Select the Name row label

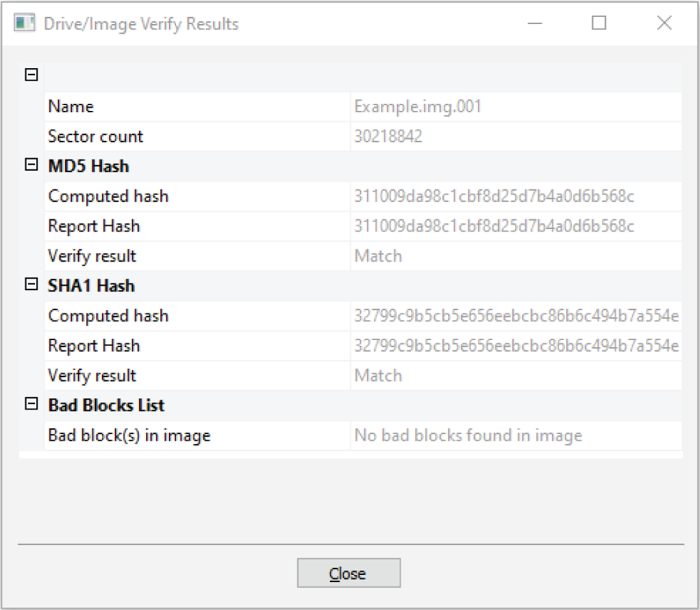coord(71,106)
